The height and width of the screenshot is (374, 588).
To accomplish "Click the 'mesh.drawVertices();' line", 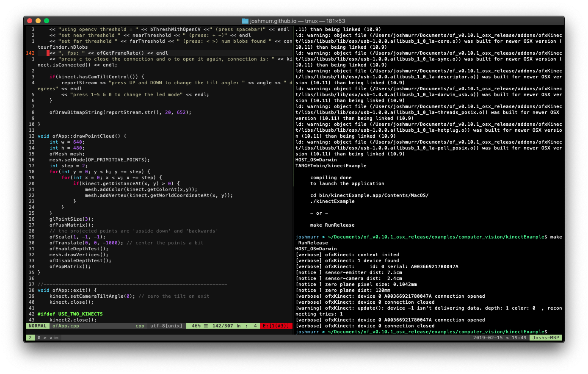I will click(x=79, y=255).
